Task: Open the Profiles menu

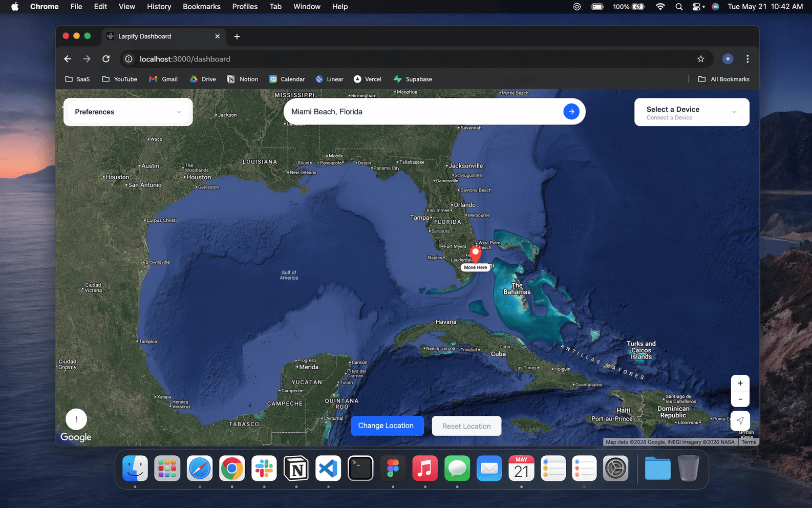Action: click(x=245, y=7)
